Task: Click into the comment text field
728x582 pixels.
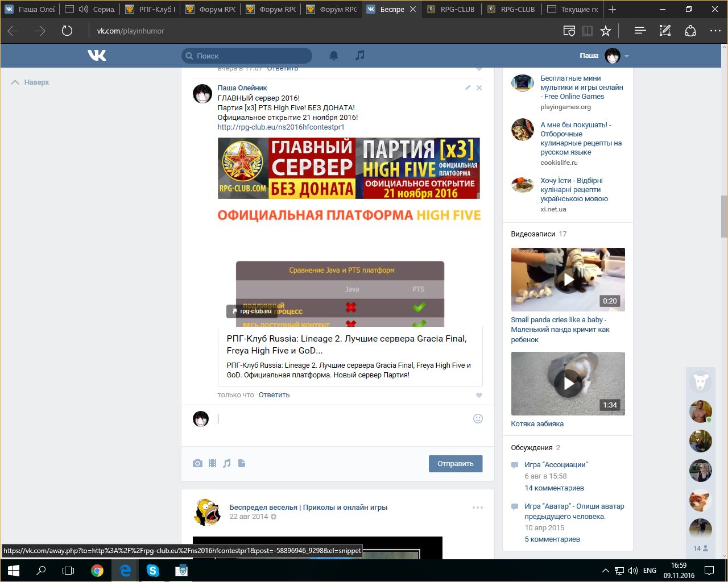Action: click(341, 419)
